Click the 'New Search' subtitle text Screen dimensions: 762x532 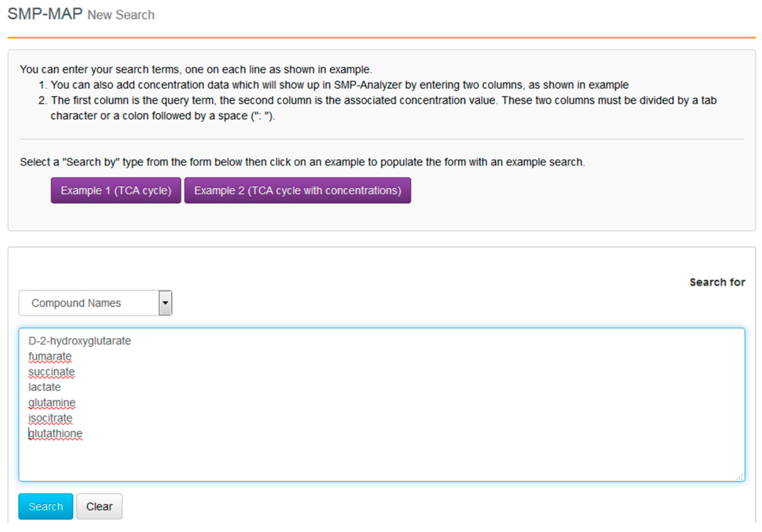tap(121, 15)
